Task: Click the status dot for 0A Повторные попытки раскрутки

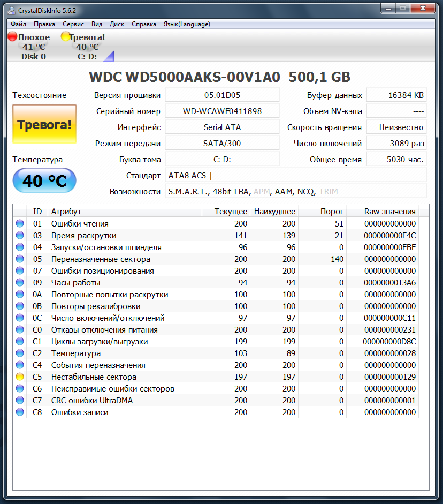Action: (x=20, y=294)
